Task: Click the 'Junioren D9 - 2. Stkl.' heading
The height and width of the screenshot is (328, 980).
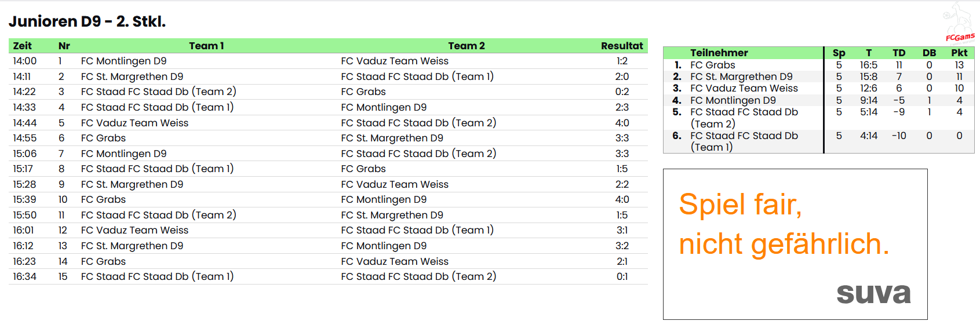Action: click(88, 21)
